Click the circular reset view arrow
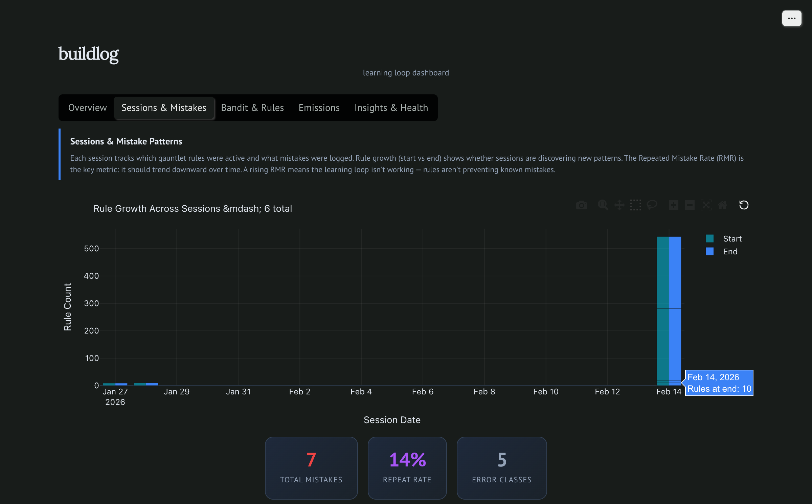 coord(744,205)
